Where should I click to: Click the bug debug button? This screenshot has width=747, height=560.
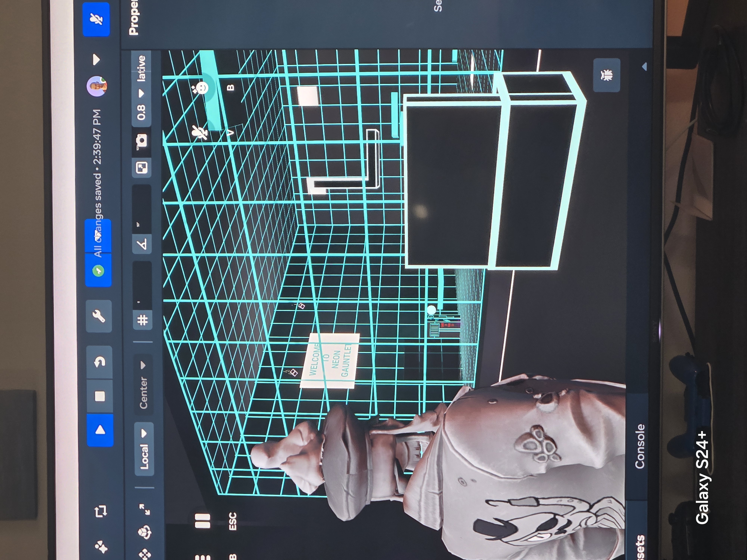pos(607,75)
